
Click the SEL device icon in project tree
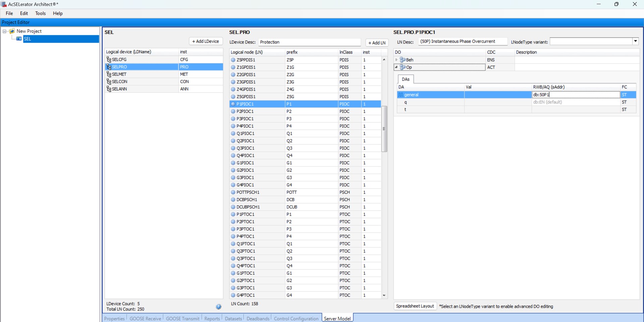pyautogui.click(x=19, y=39)
